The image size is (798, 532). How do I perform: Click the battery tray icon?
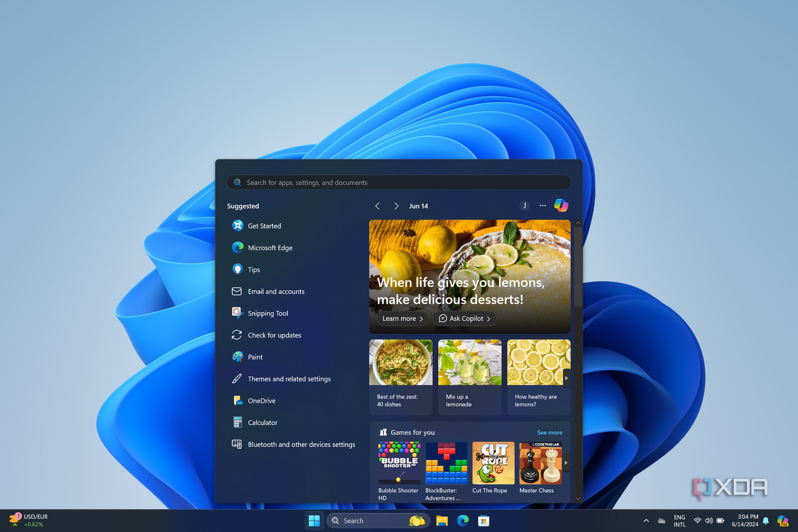tap(721, 521)
